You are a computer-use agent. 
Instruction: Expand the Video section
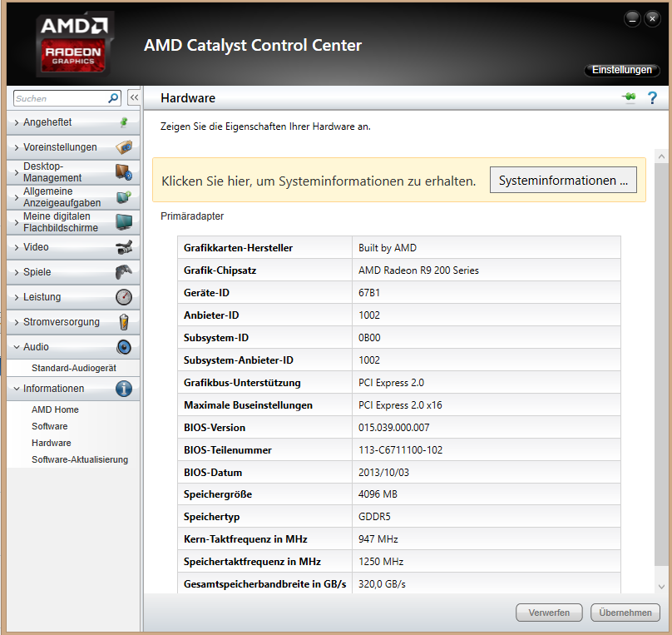pyautogui.click(x=73, y=247)
